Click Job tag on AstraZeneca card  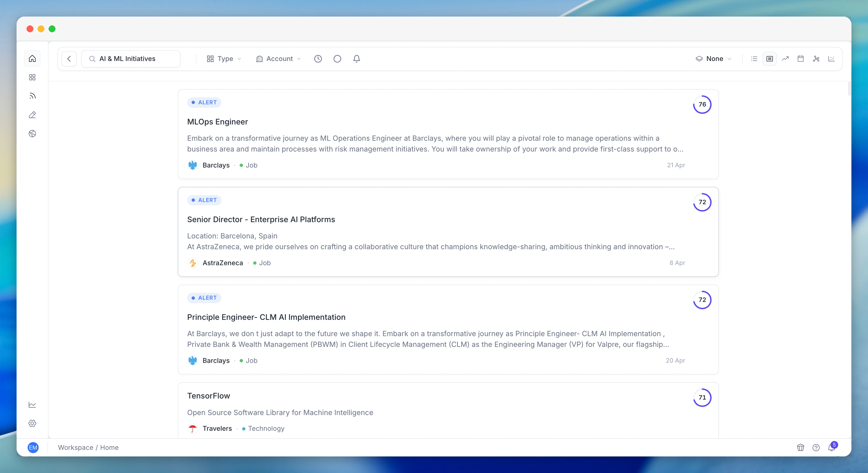pos(262,263)
